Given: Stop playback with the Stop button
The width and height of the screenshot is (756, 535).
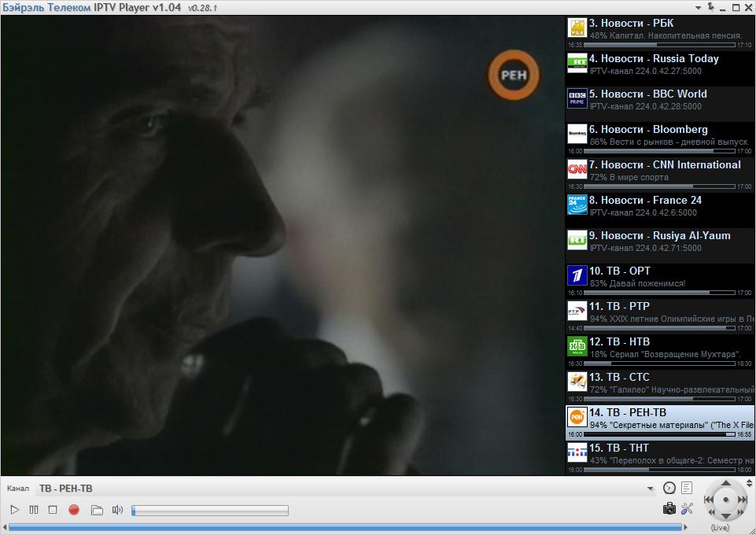Looking at the screenshot, I should coord(53,510).
